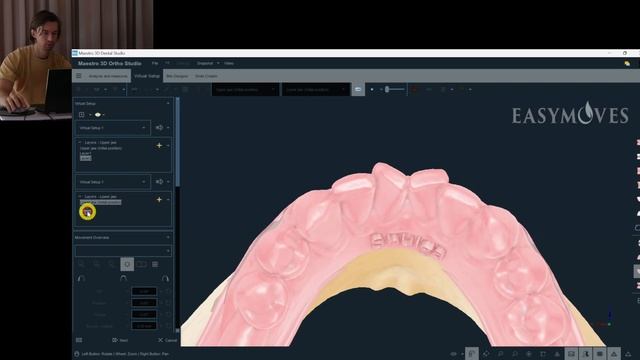Select highlighted Lower jaw initial position entry
The height and width of the screenshot is (360, 640).
100,202
